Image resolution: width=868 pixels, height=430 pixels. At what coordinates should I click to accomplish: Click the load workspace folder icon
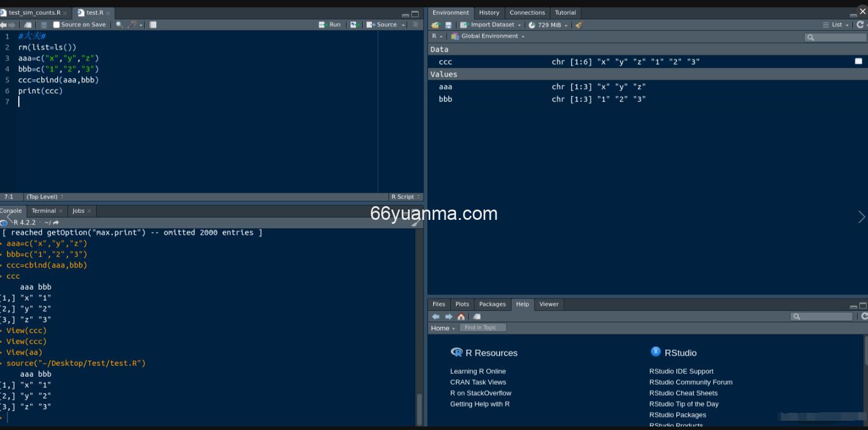point(435,25)
